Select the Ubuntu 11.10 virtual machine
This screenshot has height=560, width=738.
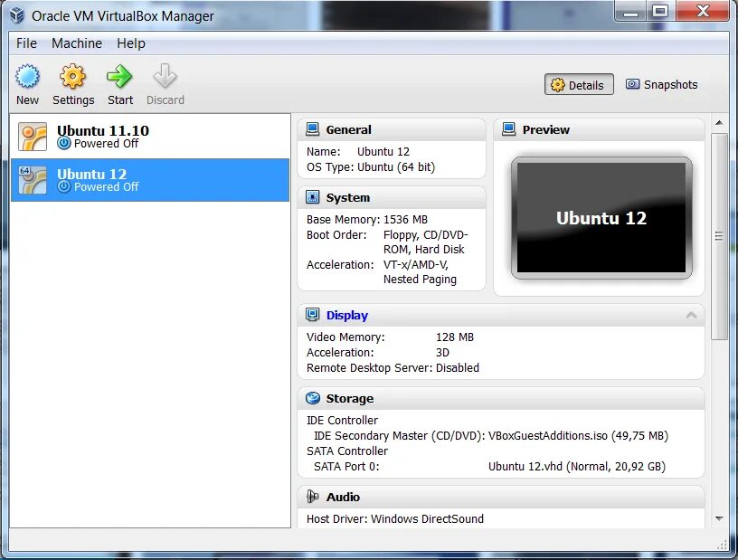pos(150,137)
